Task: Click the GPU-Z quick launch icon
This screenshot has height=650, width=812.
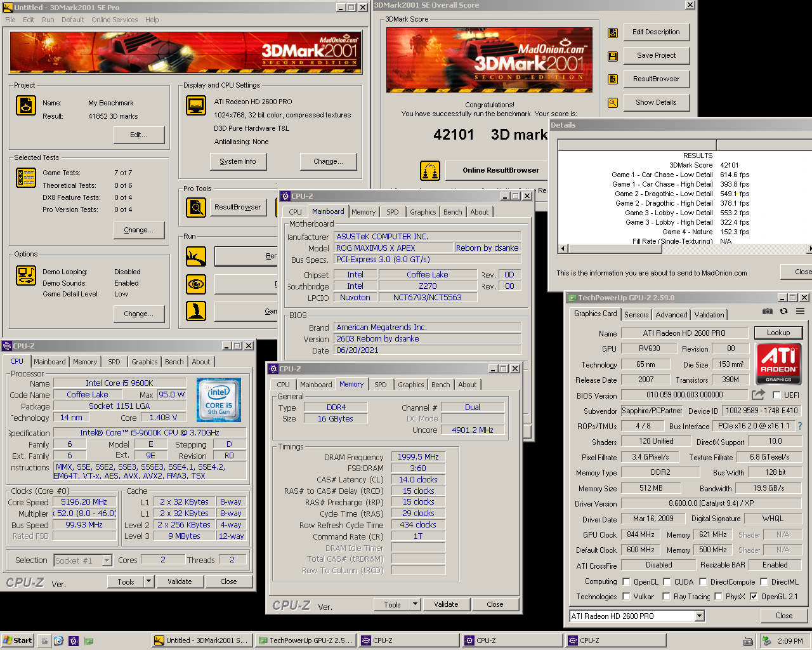Action: tap(88, 641)
